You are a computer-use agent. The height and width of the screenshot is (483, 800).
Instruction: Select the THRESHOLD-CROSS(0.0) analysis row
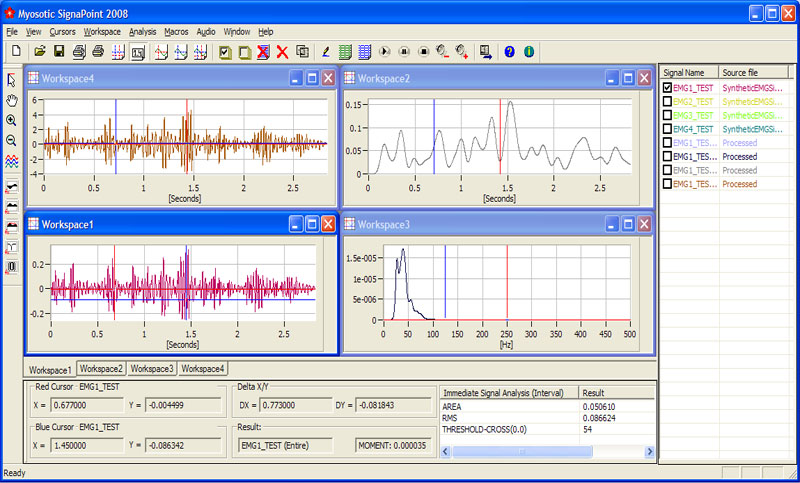pos(547,429)
